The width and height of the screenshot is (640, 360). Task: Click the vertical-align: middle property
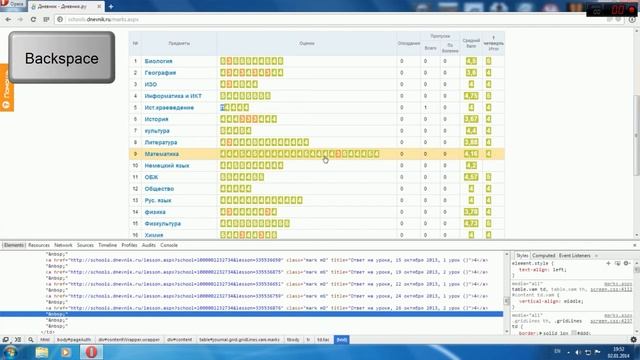click(551, 301)
